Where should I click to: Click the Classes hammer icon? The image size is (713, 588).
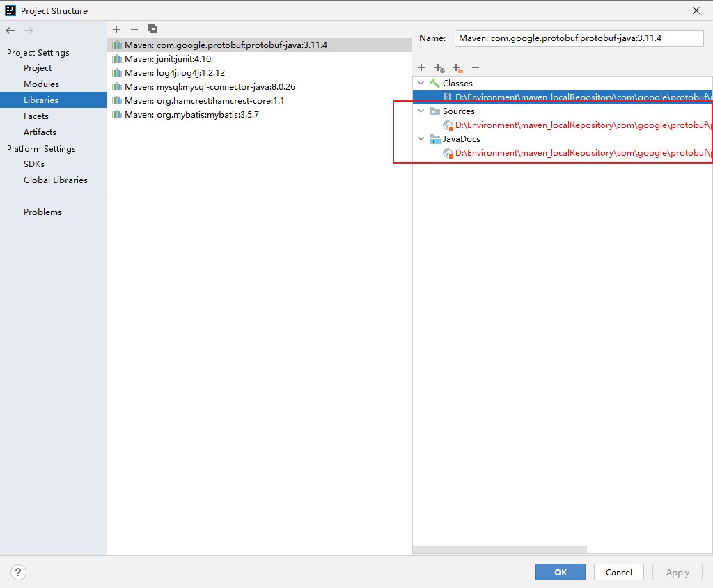tap(434, 84)
